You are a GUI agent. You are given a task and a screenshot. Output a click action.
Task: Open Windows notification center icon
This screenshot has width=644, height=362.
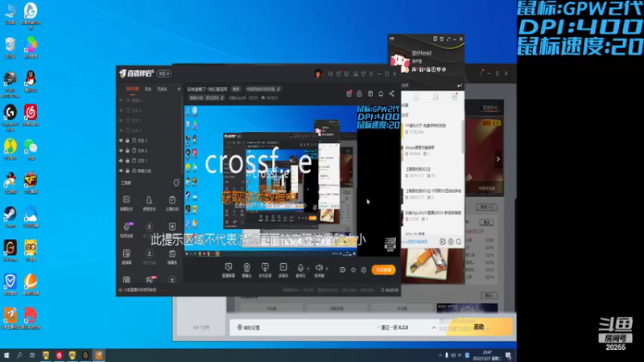tap(509, 356)
